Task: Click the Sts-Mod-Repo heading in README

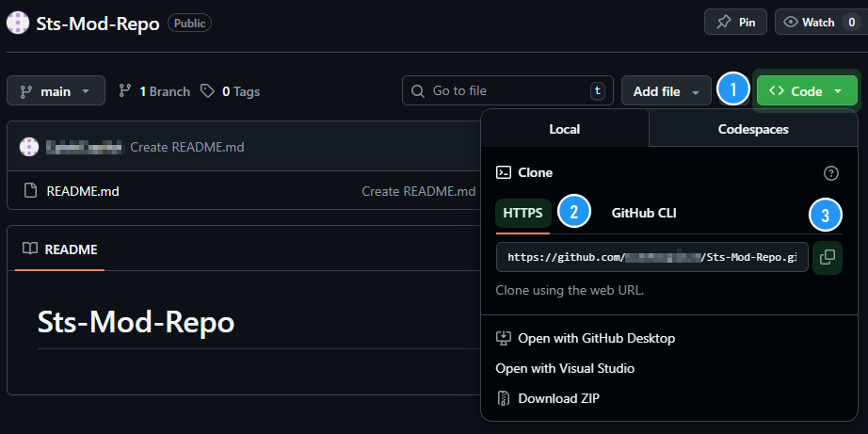Action: 137,322
